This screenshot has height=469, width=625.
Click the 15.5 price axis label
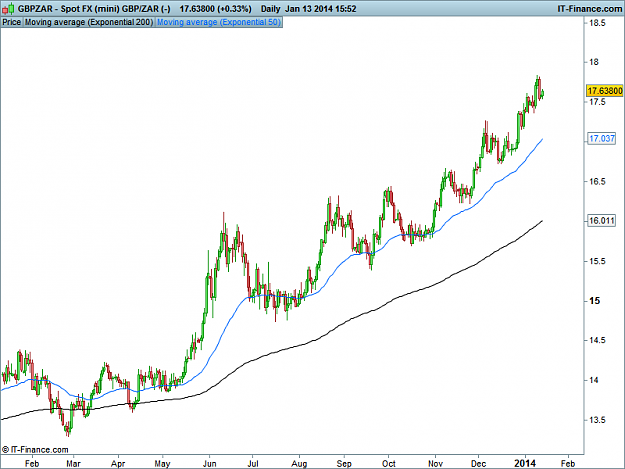pyautogui.click(x=597, y=261)
